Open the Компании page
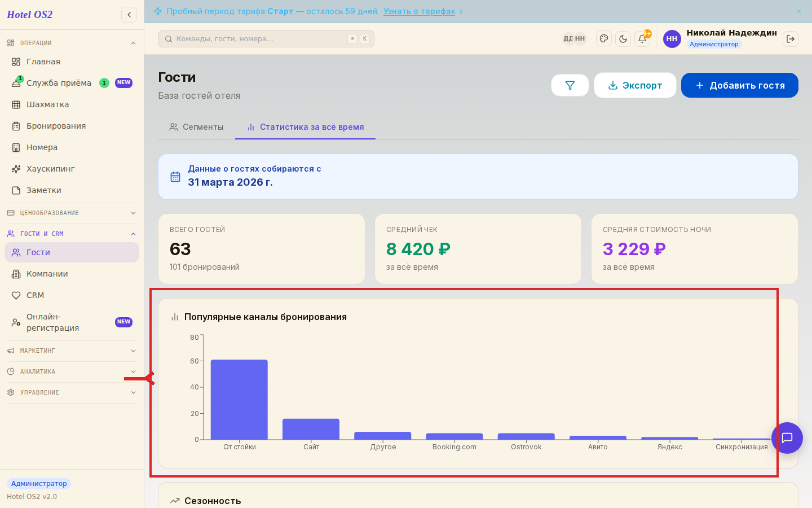 72,274
